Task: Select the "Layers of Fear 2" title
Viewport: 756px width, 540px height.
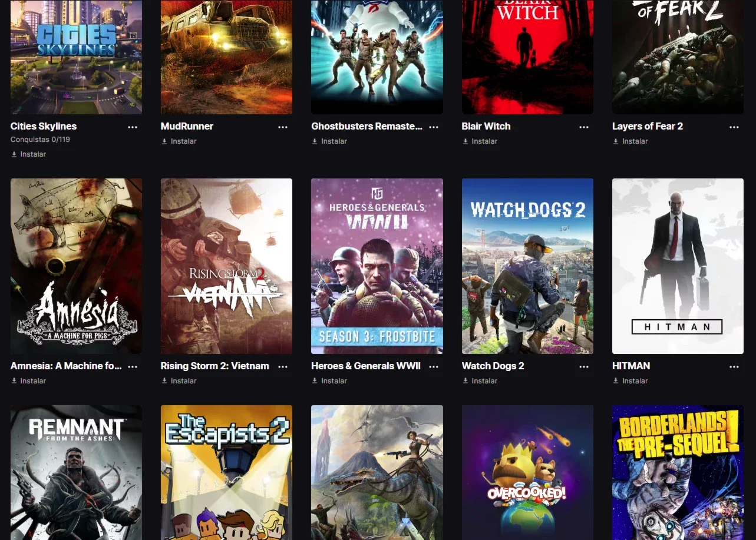Action: (648, 126)
